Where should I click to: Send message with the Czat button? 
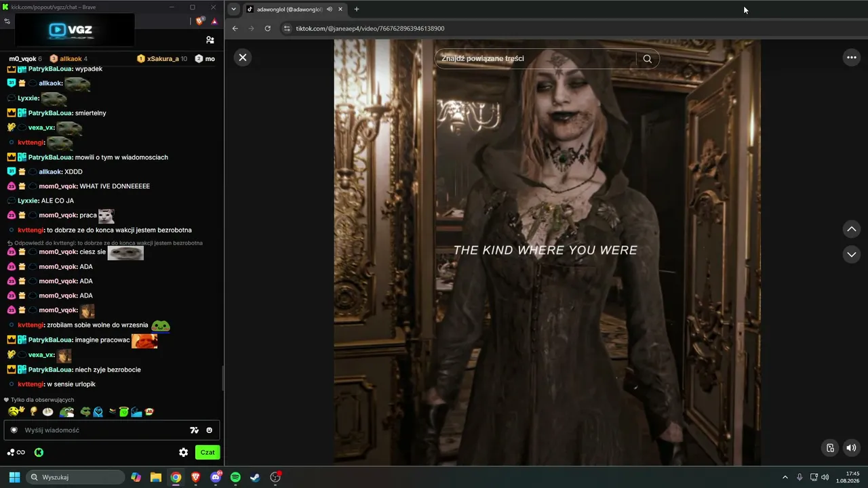point(208,452)
